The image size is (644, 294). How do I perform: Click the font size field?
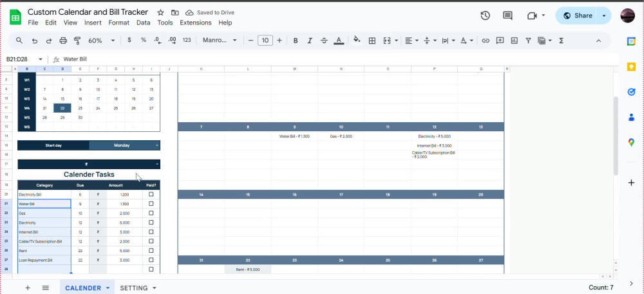(x=265, y=40)
